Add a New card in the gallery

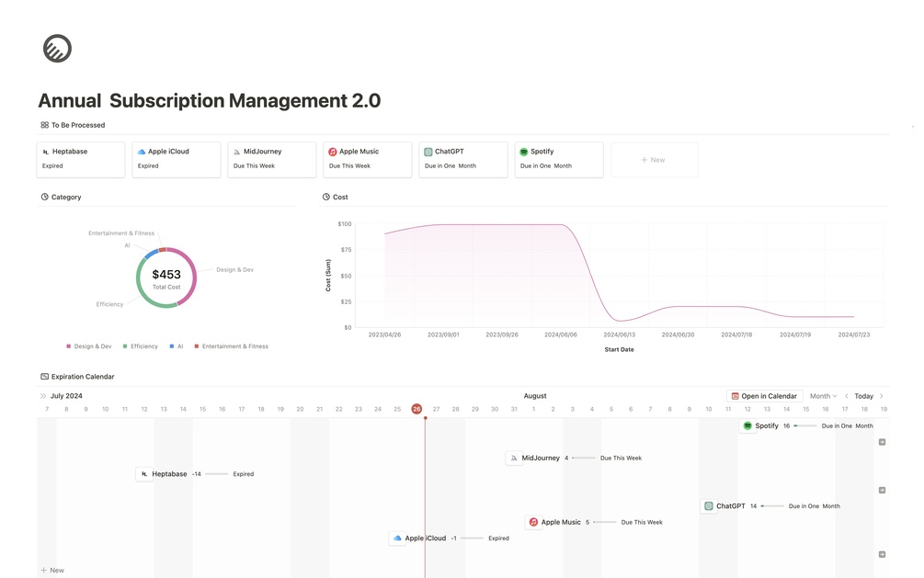point(654,160)
